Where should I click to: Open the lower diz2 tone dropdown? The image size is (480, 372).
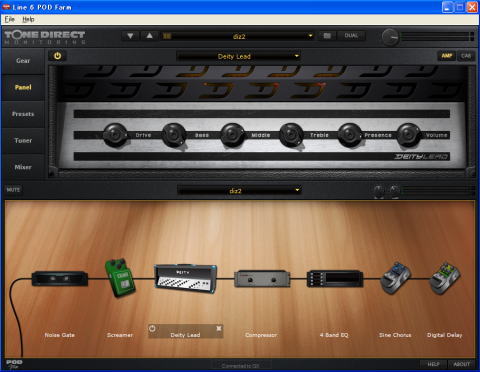coord(239,191)
